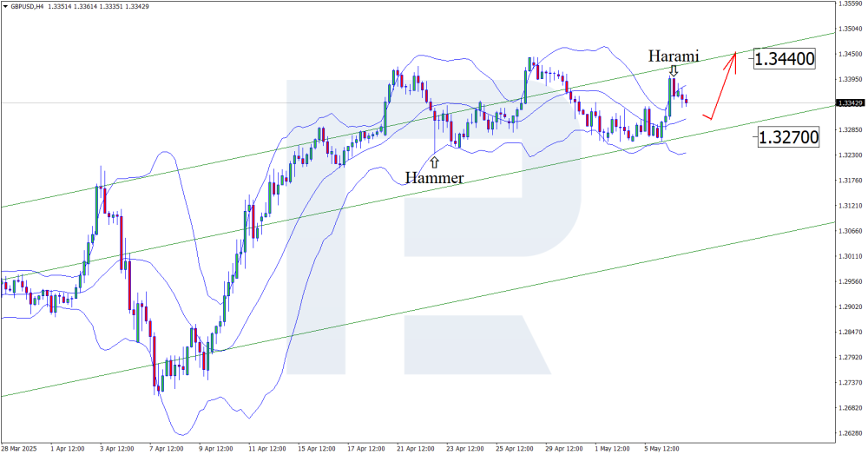Click the 1.35590 price axis label
The width and height of the screenshot is (868, 455).
[850, 3]
